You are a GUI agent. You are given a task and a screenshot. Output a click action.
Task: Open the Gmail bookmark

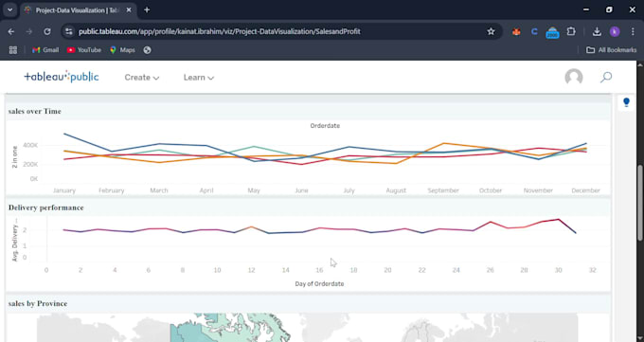pyautogui.click(x=45, y=50)
